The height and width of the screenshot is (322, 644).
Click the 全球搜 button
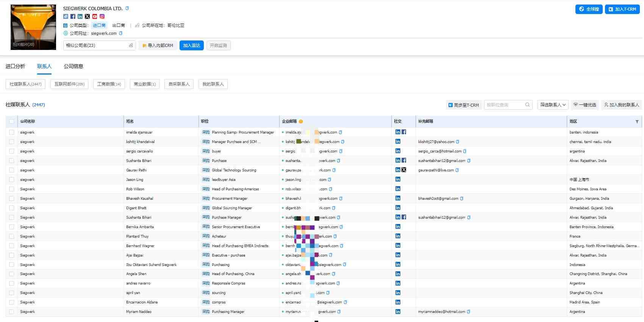[589, 9]
